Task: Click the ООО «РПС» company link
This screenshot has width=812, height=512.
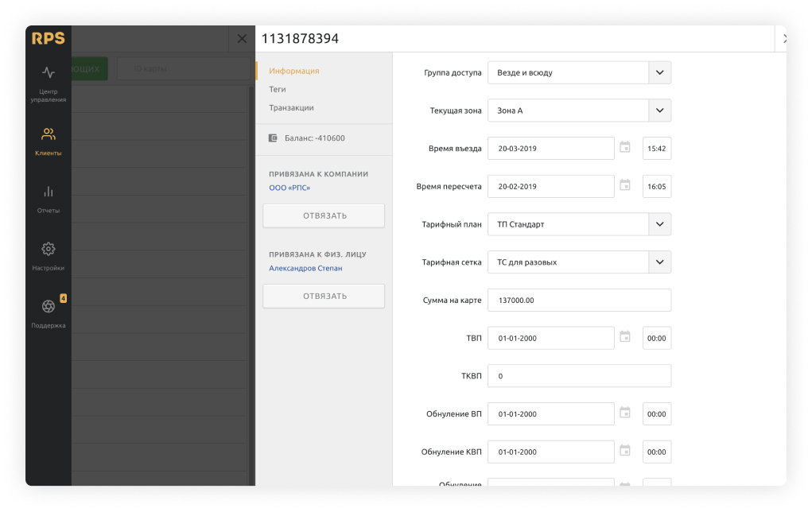Action: 289,188
